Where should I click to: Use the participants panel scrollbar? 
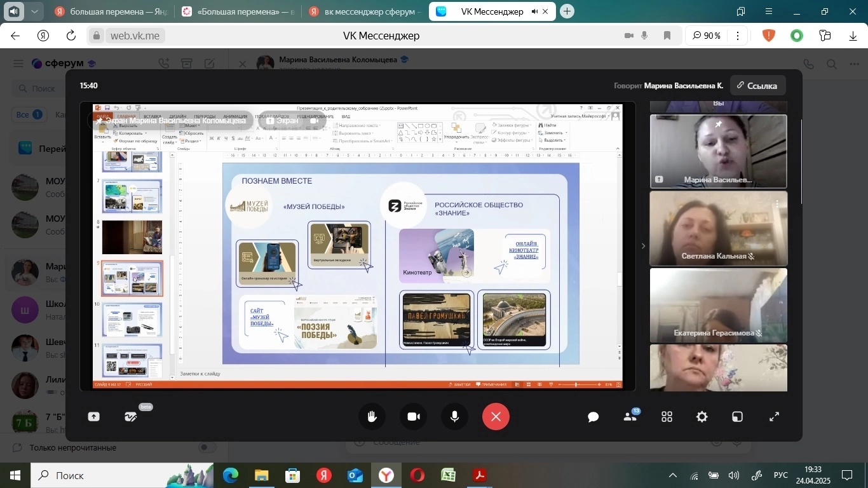[x=801, y=162]
